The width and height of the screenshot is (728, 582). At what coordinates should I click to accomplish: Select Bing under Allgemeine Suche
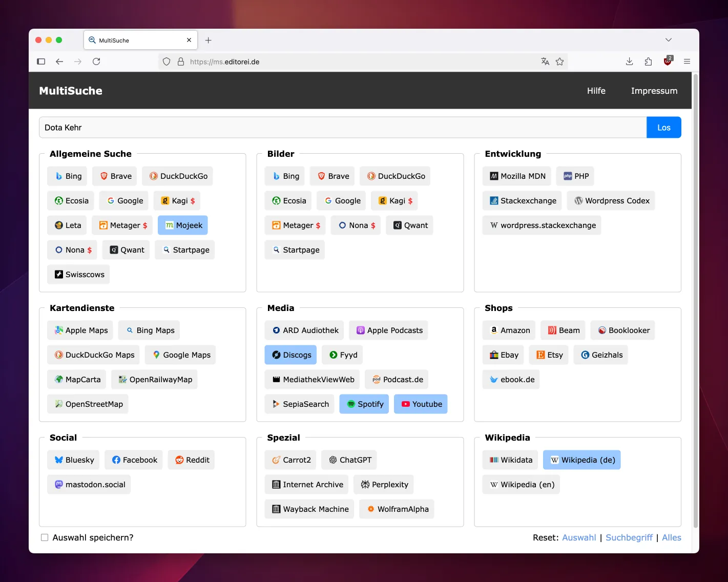point(68,176)
